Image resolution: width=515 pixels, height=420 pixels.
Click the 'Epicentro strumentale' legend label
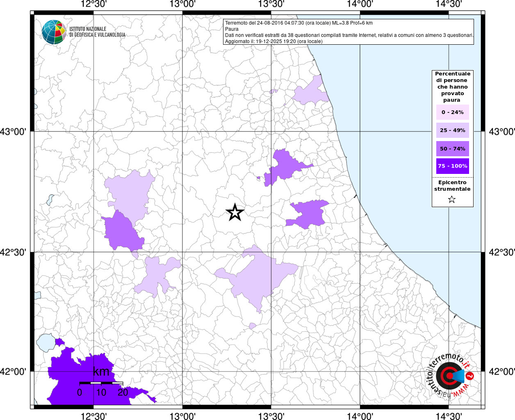(x=452, y=186)
